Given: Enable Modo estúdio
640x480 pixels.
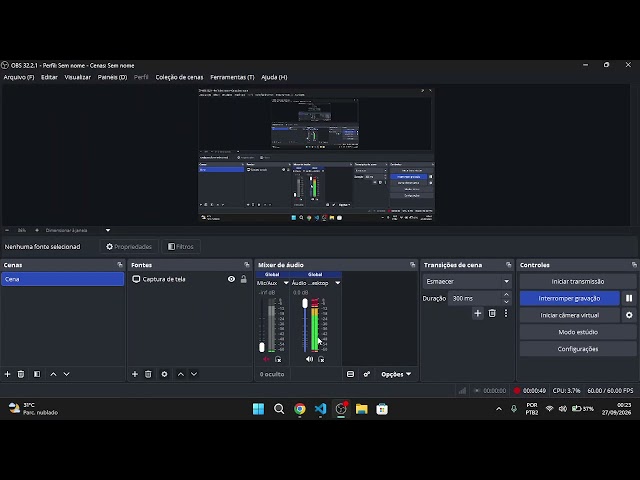Looking at the screenshot, I should 578,332.
